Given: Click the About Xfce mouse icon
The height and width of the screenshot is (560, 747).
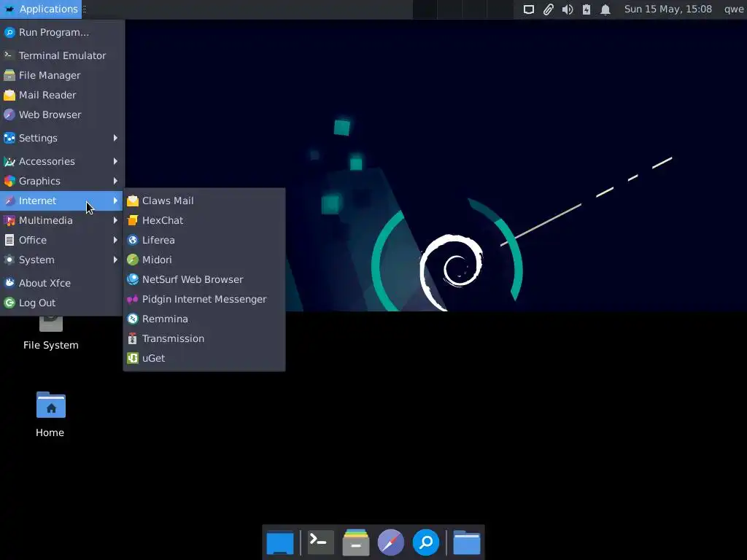Looking at the screenshot, I should pos(9,283).
